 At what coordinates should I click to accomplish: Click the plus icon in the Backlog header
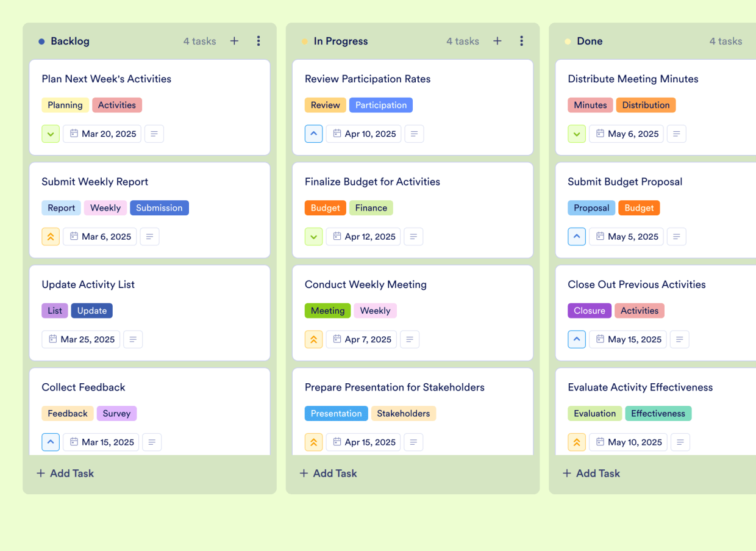[x=234, y=41]
